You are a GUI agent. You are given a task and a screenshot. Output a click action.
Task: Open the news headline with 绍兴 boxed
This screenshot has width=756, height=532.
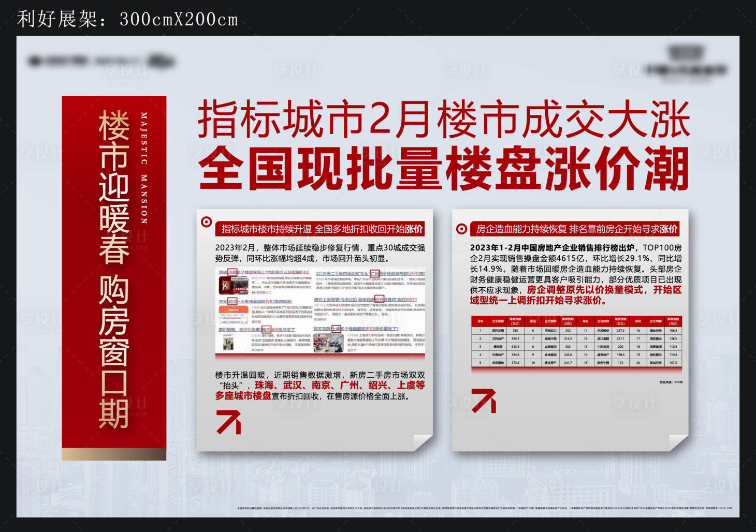tap(366, 300)
